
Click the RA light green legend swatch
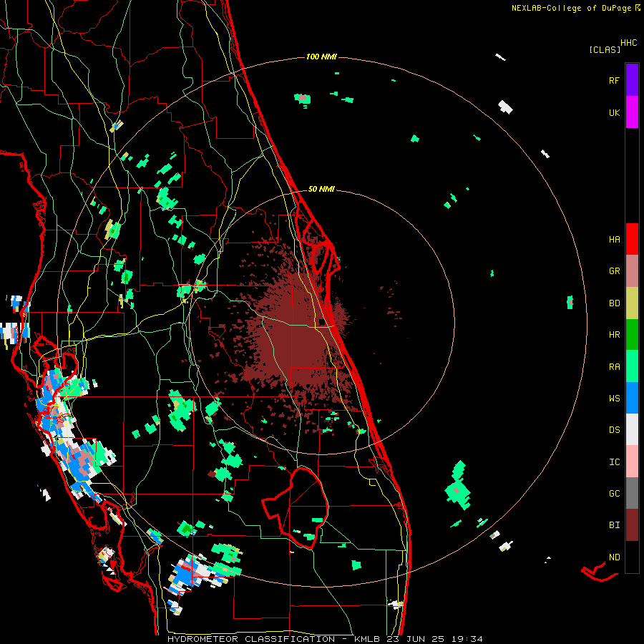pos(632,366)
